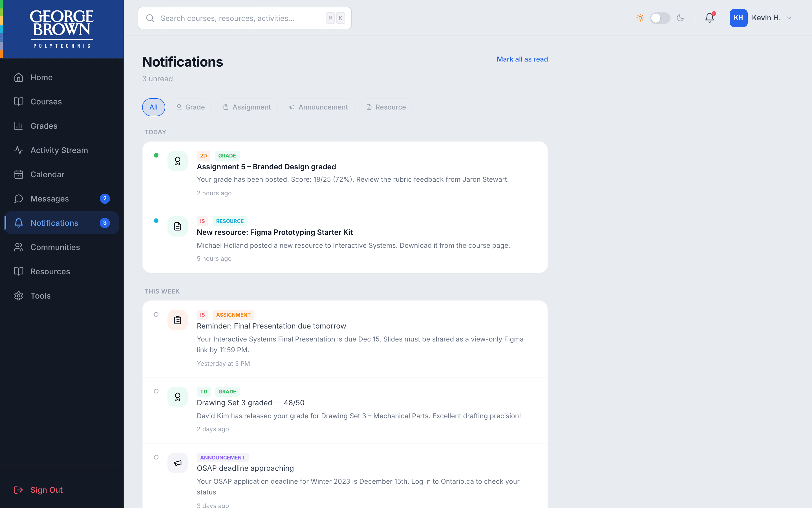The image size is (812, 508).
Task: Toggle the dark mode switch
Action: pos(660,18)
